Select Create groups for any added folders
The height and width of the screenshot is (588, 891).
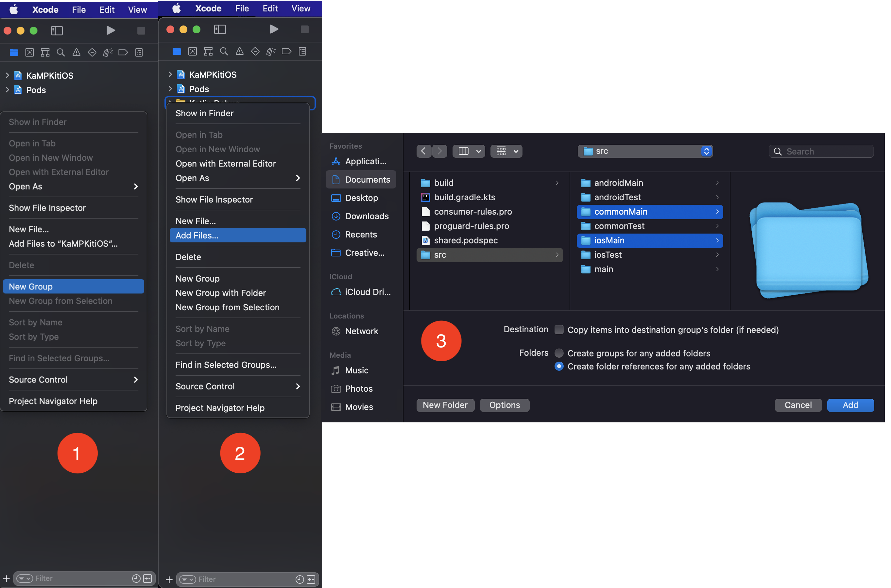coord(559,353)
